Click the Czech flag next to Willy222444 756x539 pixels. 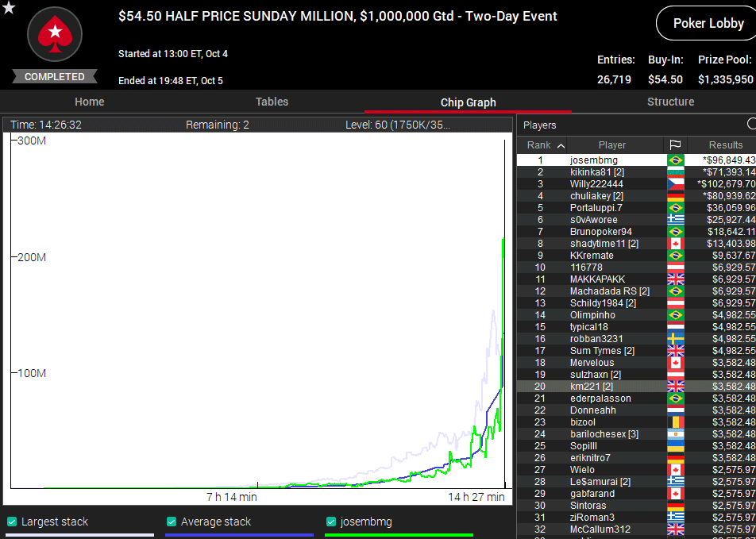point(676,184)
